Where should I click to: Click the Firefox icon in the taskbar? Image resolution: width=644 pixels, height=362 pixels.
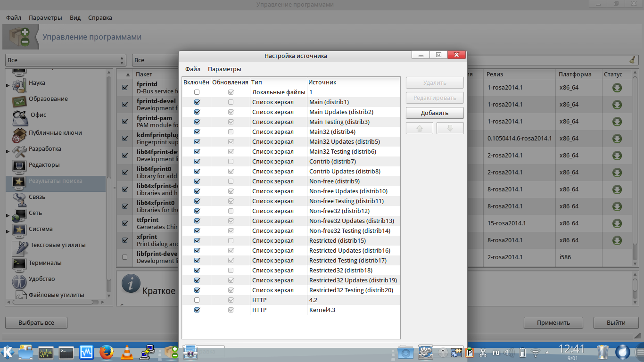(107, 352)
